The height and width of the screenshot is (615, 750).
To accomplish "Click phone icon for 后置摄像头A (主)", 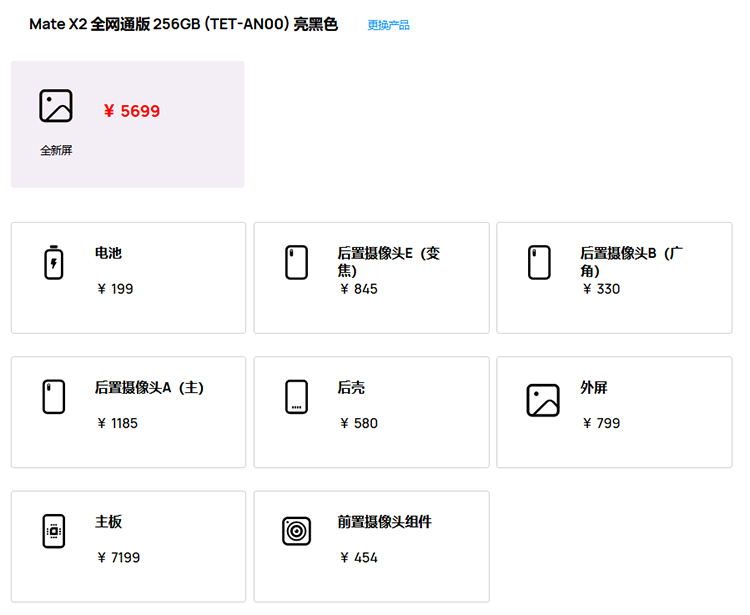I will coord(54,396).
